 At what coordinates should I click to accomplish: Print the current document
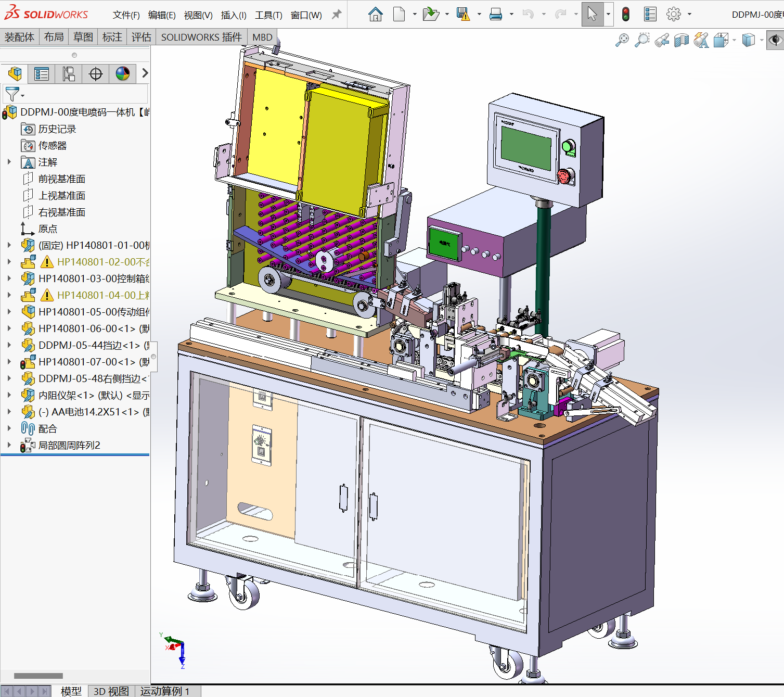click(x=496, y=14)
